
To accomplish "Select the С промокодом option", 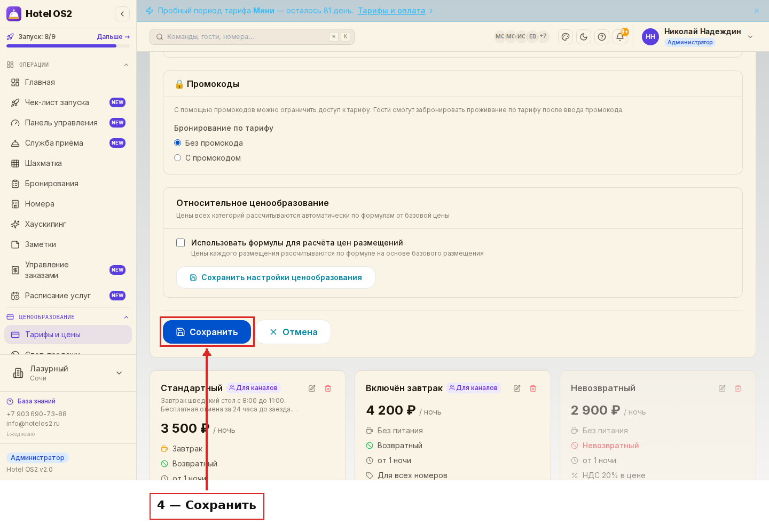I will click(x=178, y=158).
